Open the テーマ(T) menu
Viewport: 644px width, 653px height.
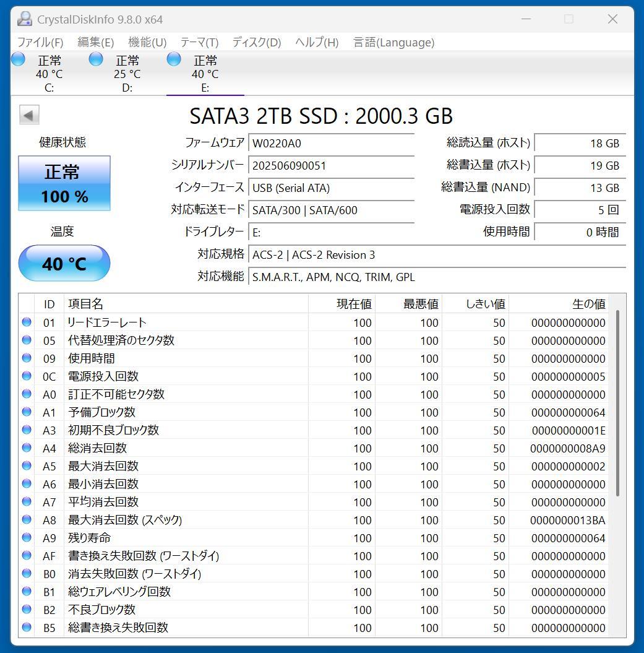199,42
